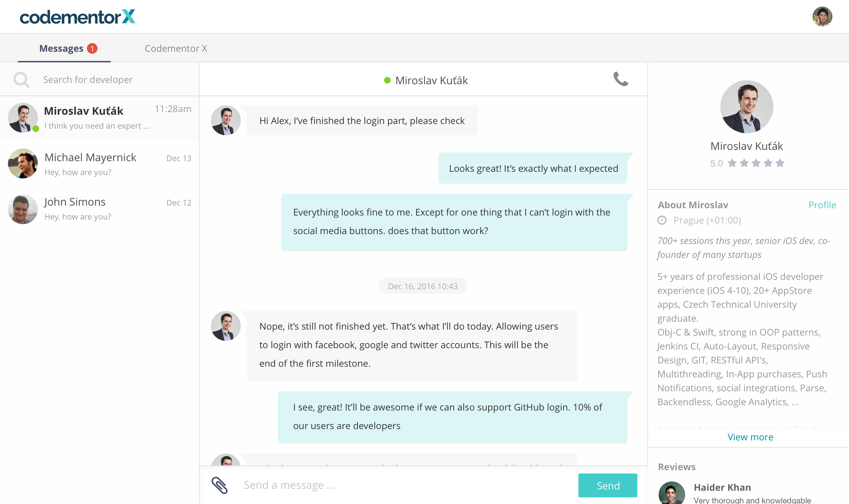Click the search magnifier icon
The image size is (849, 504).
(x=22, y=80)
